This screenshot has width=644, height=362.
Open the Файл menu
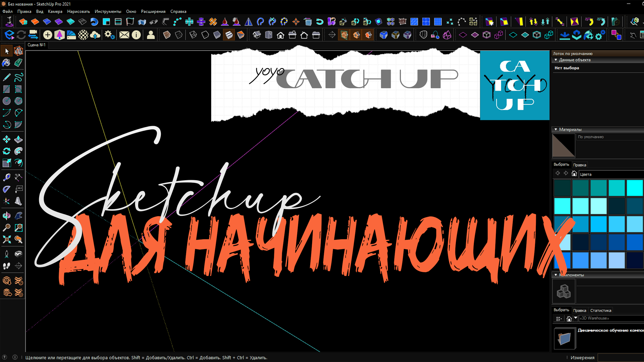[8, 12]
